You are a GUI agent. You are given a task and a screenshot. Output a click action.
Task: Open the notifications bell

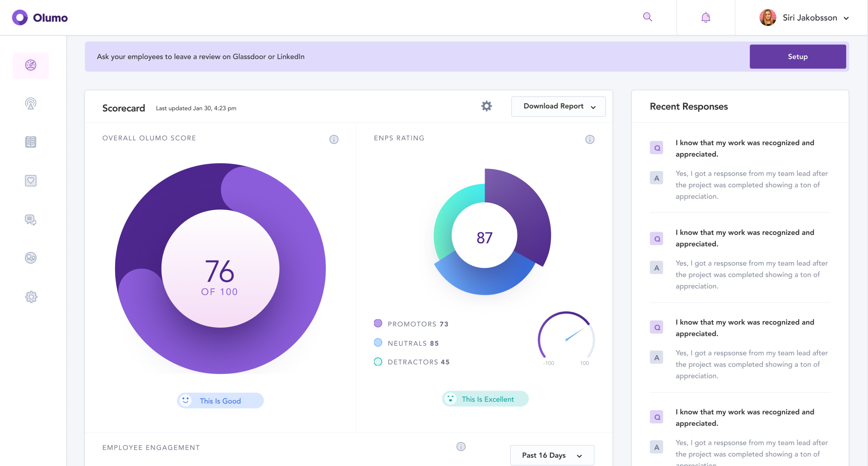[706, 17]
